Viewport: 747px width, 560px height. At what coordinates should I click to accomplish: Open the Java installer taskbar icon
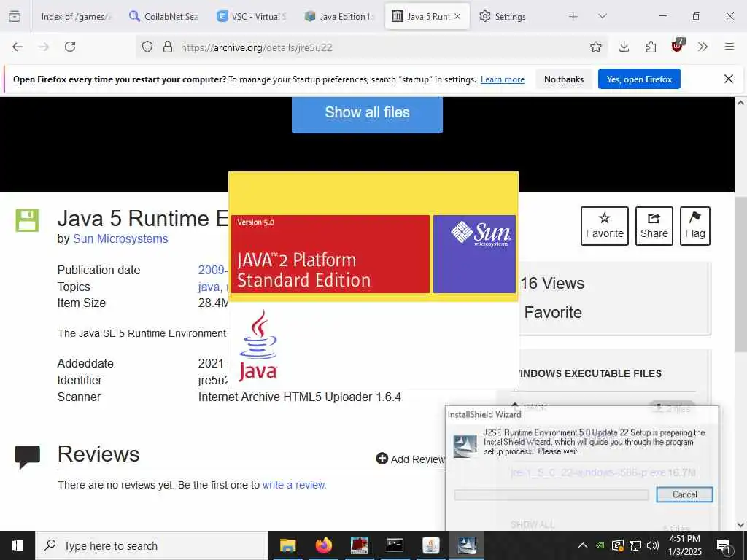pyautogui.click(x=430, y=545)
